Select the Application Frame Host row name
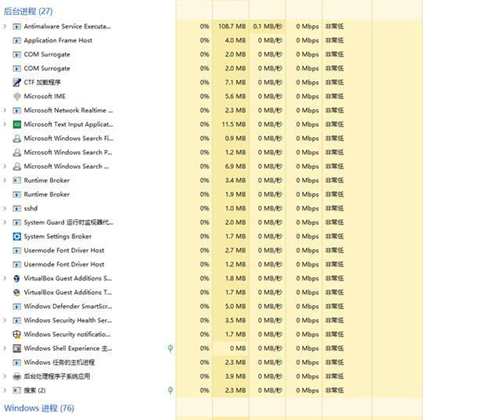Viewport: 500px width, 420px height. (x=58, y=40)
